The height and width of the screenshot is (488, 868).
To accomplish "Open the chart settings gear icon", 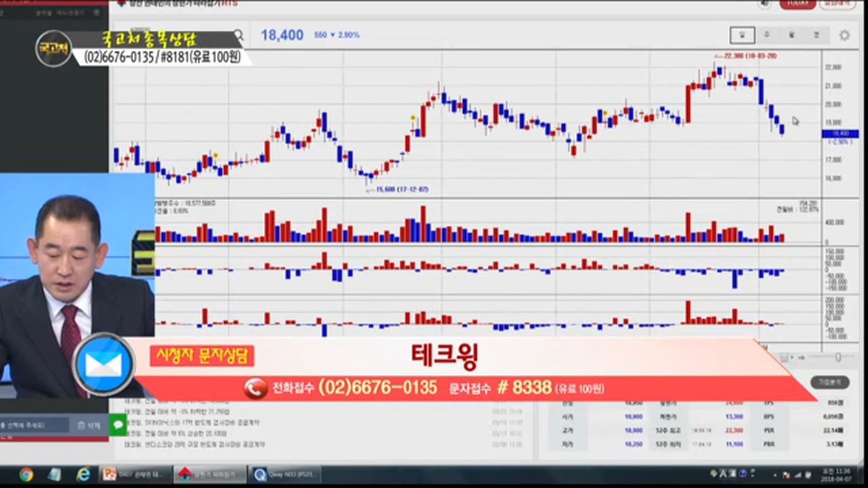I will [x=844, y=35].
